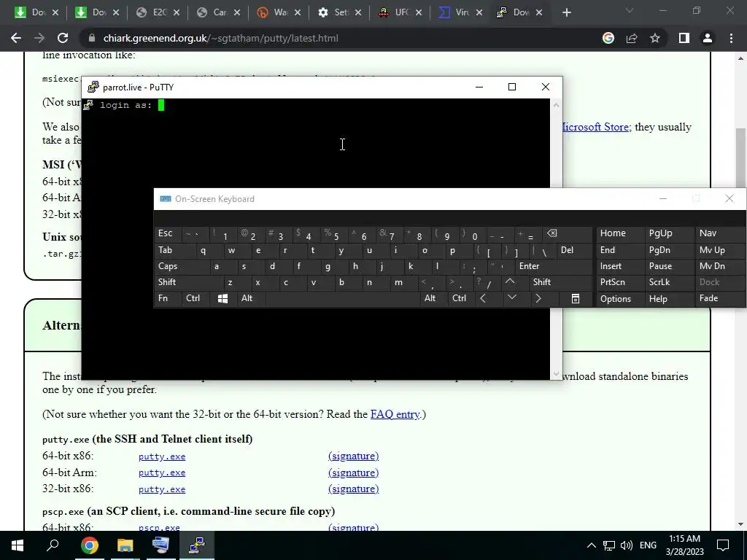Open the Windows Start menu
747x560 pixels.
[x=18, y=545]
